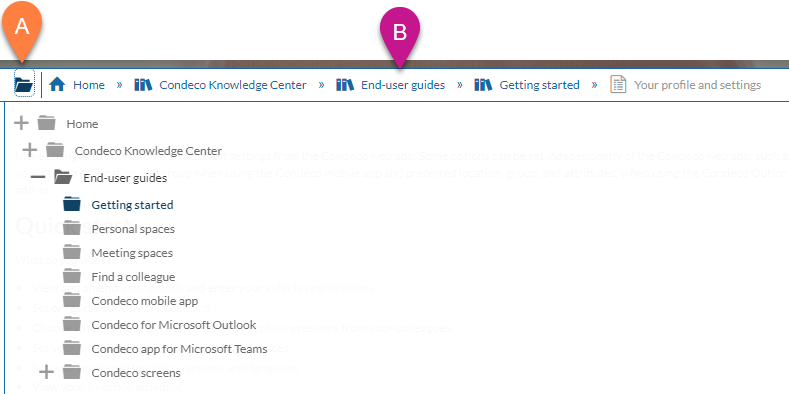This screenshot has height=394, width=789.
Task: Expand the Home tree node
Action: pyautogui.click(x=21, y=123)
